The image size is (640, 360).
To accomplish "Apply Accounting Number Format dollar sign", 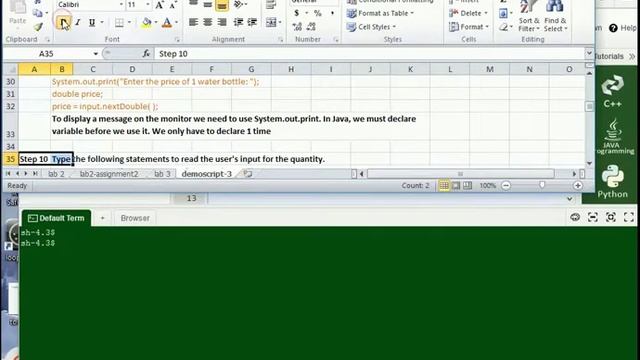I will tap(297, 13).
